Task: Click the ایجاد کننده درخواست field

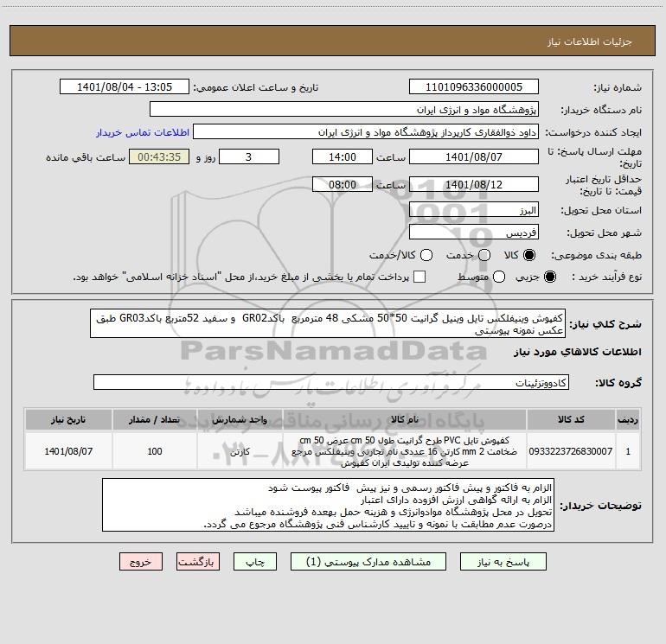Action: click(366, 131)
